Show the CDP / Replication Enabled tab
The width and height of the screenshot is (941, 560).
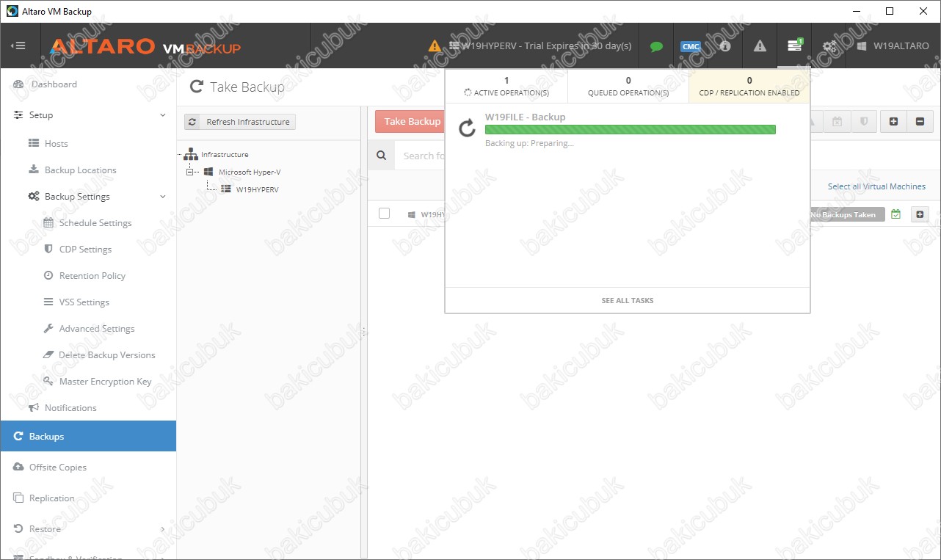[749, 87]
